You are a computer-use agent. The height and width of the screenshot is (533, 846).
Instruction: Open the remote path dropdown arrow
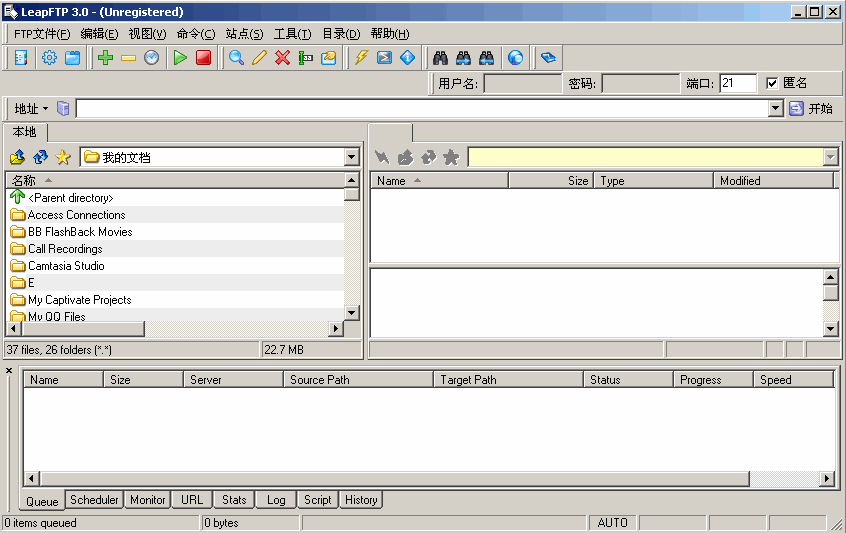pyautogui.click(x=830, y=157)
